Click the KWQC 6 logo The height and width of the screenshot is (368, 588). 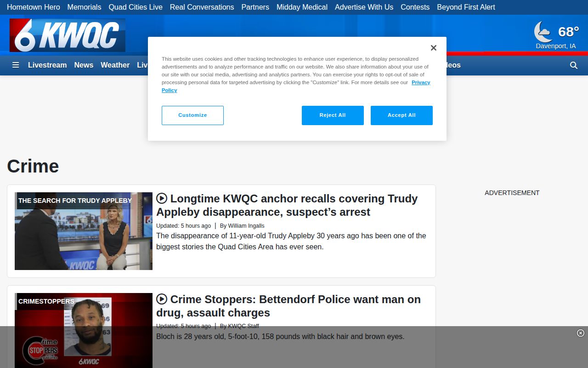[67, 35]
